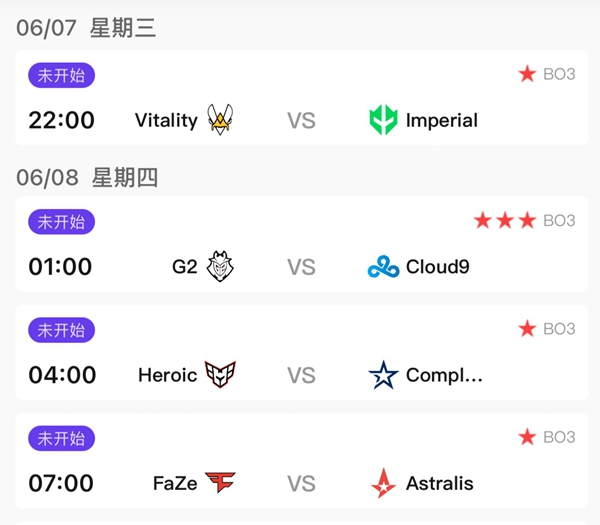Select the blue Cloud9 logo
The image size is (600, 525).
click(x=383, y=267)
